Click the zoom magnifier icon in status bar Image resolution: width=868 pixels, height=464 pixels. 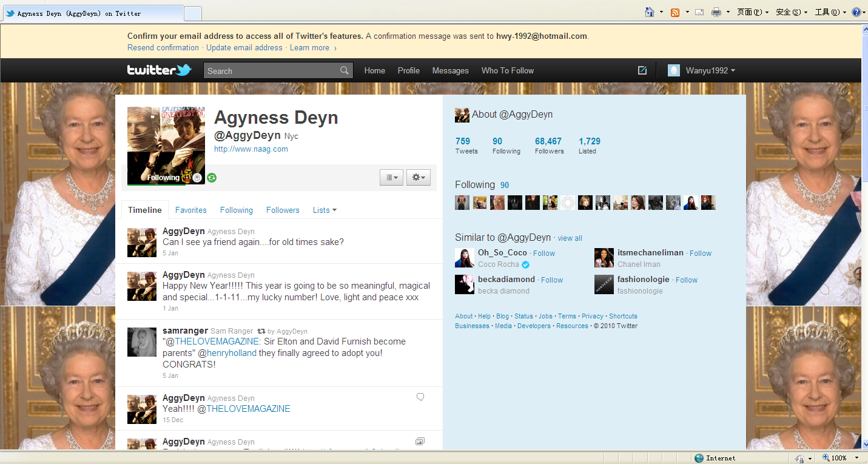click(x=826, y=458)
